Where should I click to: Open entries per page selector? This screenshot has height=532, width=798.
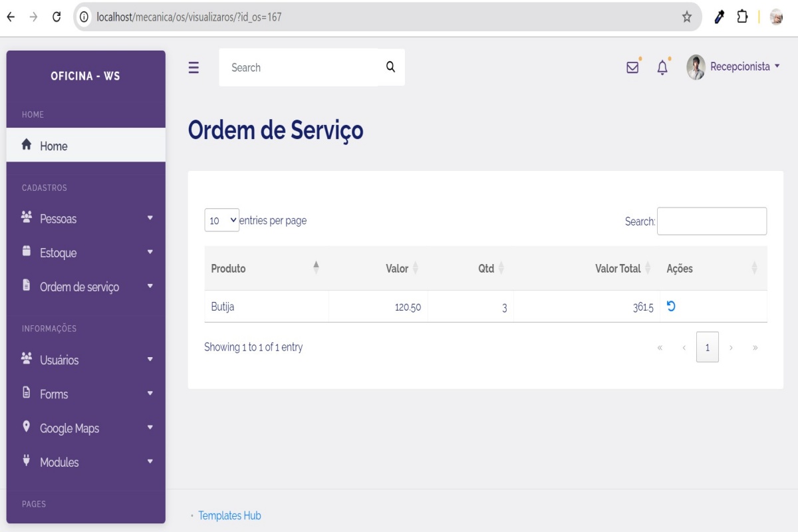(x=221, y=221)
